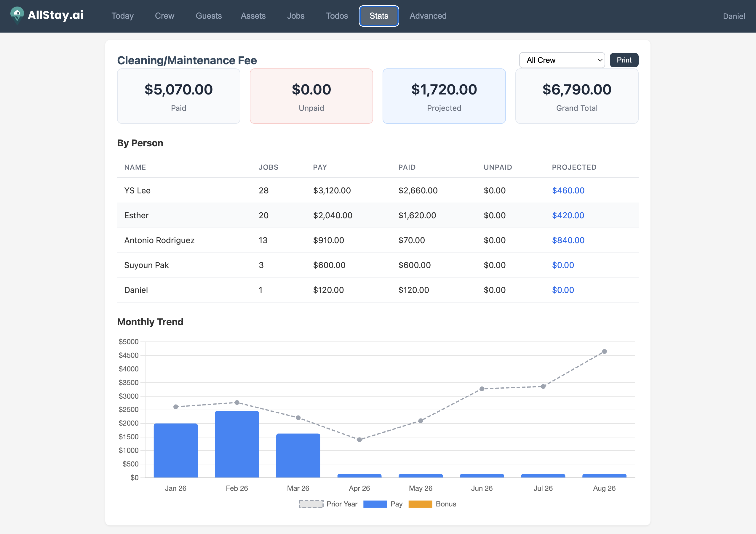Open the All Crew dropdown

[561, 60]
